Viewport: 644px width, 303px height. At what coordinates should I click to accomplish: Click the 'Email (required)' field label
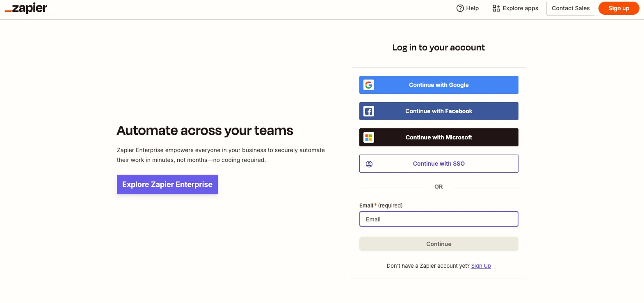pyautogui.click(x=381, y=205)
